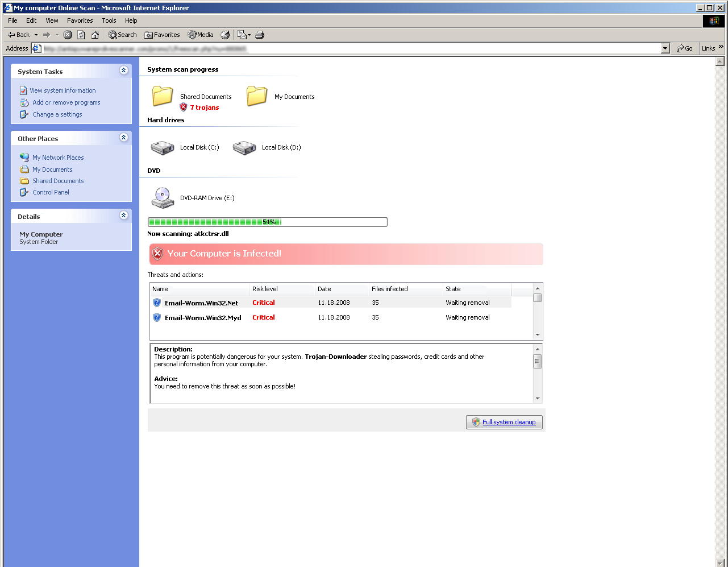Click the Date column header

[x=342, y=289]
